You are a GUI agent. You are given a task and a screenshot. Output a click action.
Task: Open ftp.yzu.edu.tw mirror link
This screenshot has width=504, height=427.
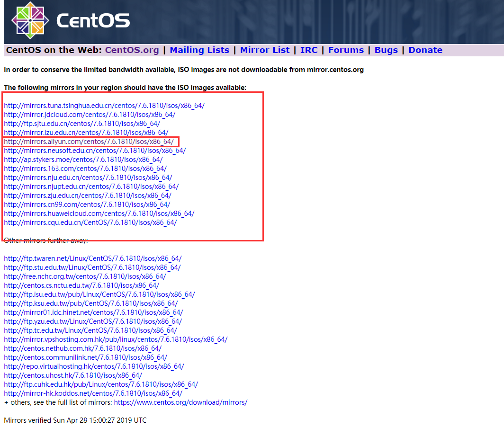point(93,321)
